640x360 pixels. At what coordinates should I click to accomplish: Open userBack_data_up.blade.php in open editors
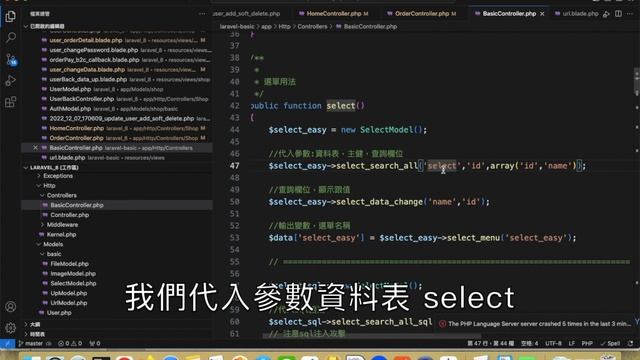point(88,80)
